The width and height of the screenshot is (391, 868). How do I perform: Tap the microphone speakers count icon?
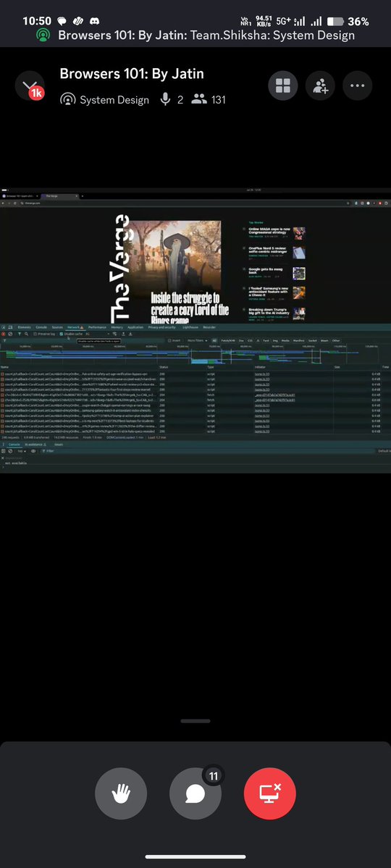pyautogui.click(x=165, y=100)
